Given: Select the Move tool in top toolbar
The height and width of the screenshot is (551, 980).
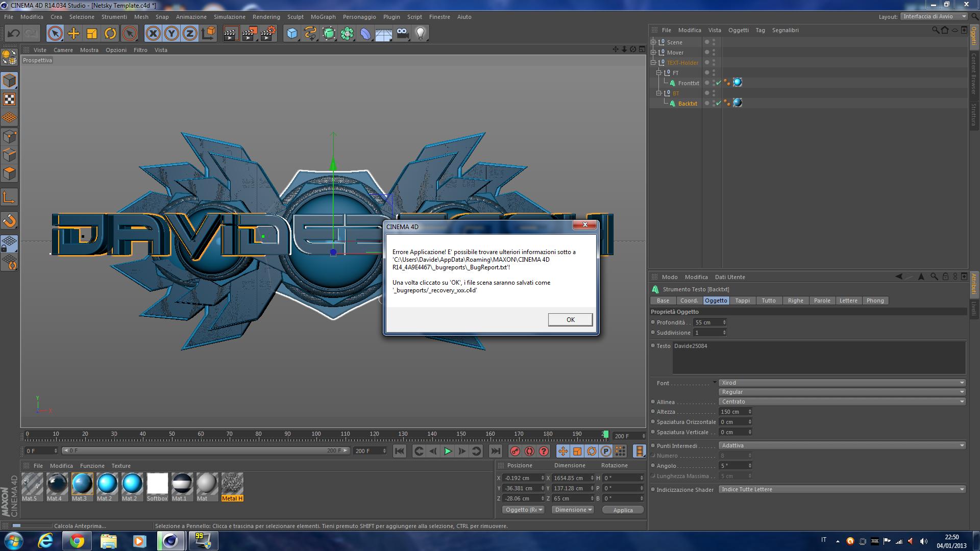Looking at the screenshot, I should coord(73,34).
